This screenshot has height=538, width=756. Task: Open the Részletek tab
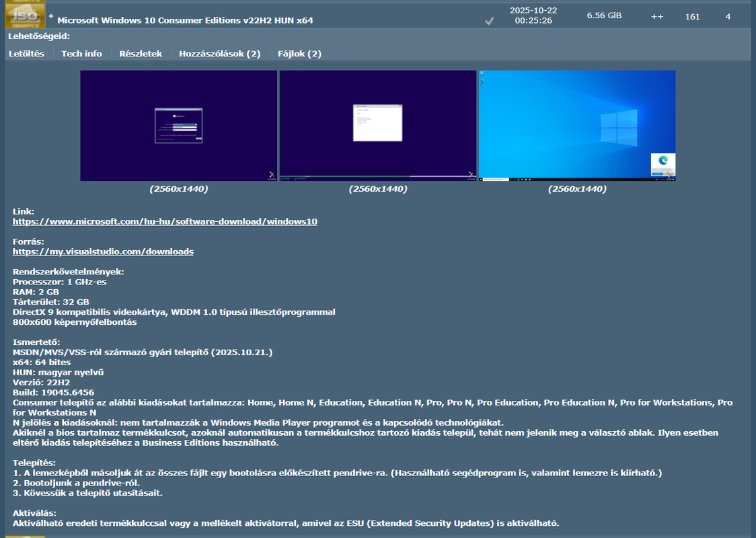coord(141,54)
